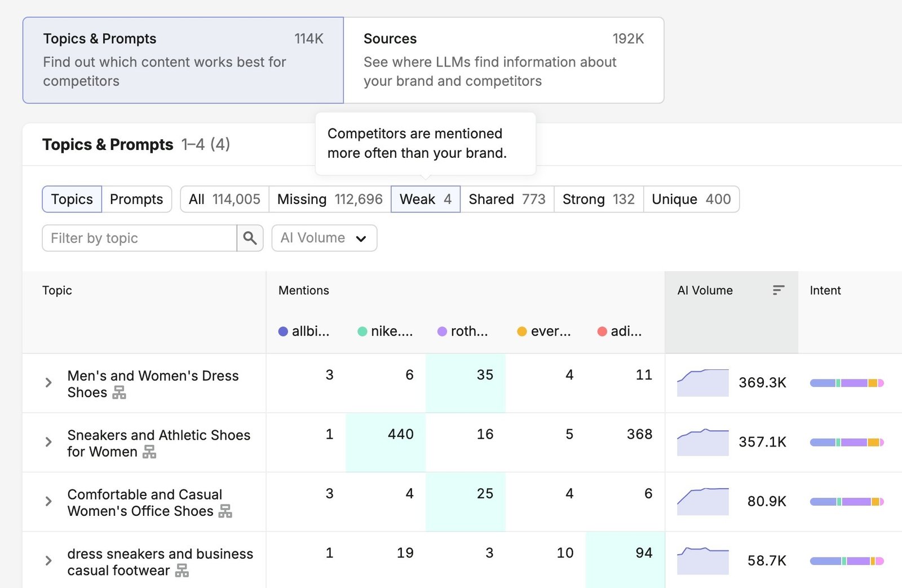The height and width of the screenshot is (588, 902).
Task: Click the adi... competitor label
Action: point(626,331)
